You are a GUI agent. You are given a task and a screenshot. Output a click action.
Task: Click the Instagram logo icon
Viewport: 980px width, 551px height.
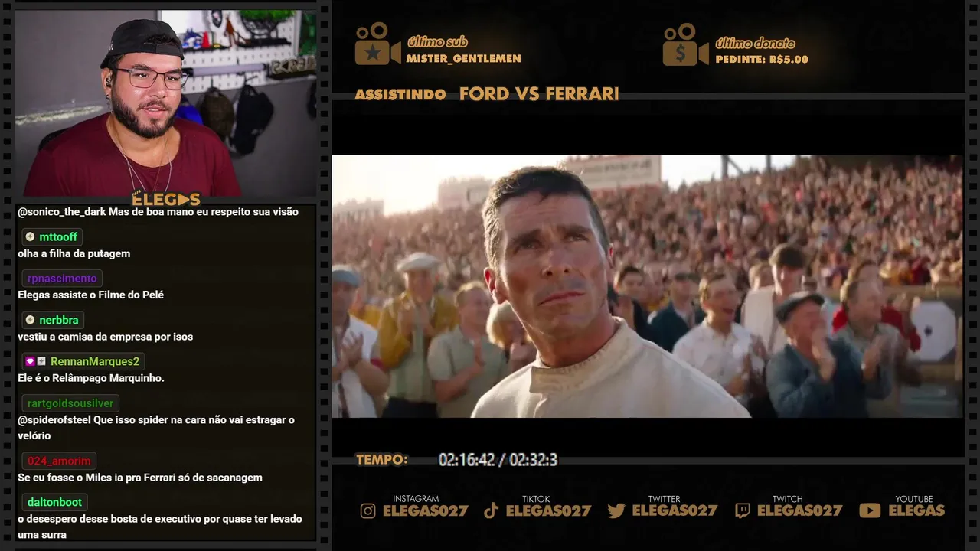tap(368, 510)
